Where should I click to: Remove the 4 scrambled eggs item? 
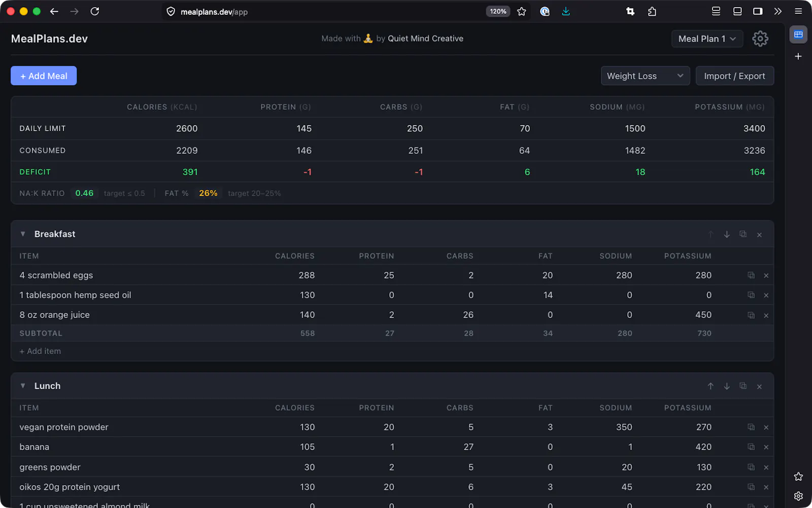[766, 275]
